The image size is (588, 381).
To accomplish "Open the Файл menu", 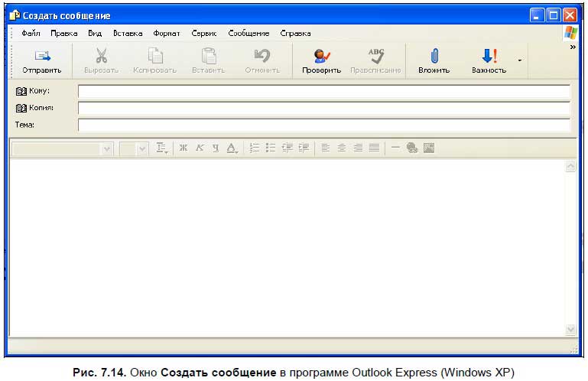I will click(31, 34).
